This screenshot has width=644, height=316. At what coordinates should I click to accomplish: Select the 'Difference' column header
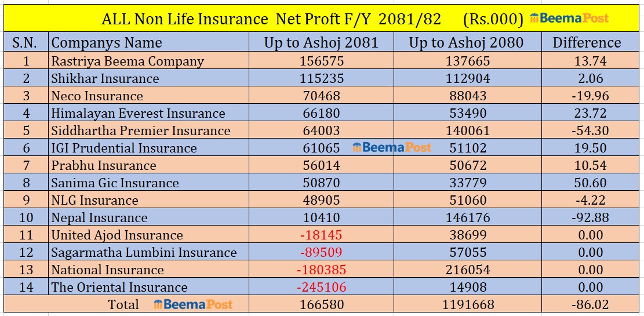pyautogui.click(x=586, y=42)
